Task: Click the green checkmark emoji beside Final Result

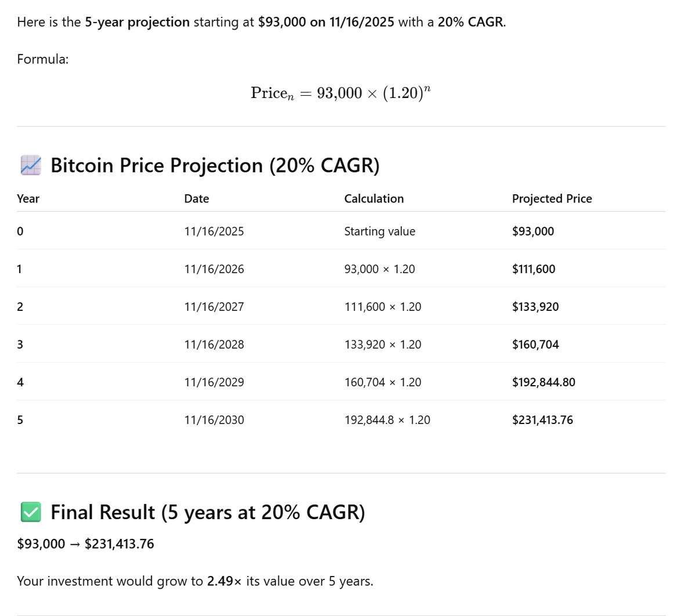Action: 31,512
